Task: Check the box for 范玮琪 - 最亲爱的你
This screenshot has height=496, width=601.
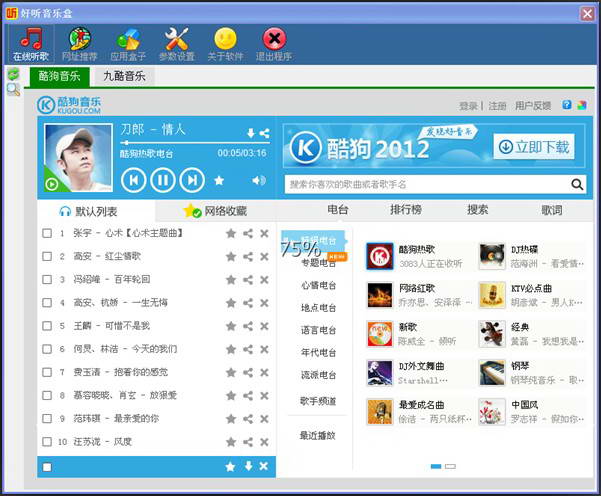Action: tap(47, 418)
